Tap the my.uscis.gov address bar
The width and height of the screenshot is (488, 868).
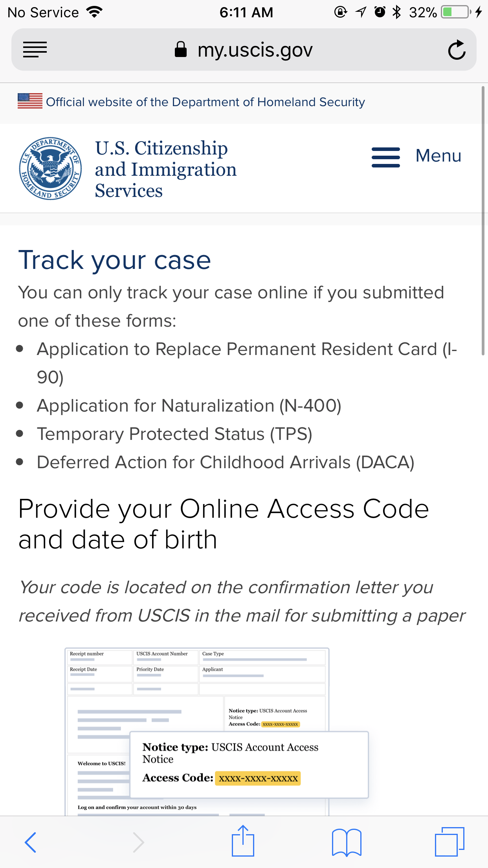pyautogui.click(x=244, y=50)
